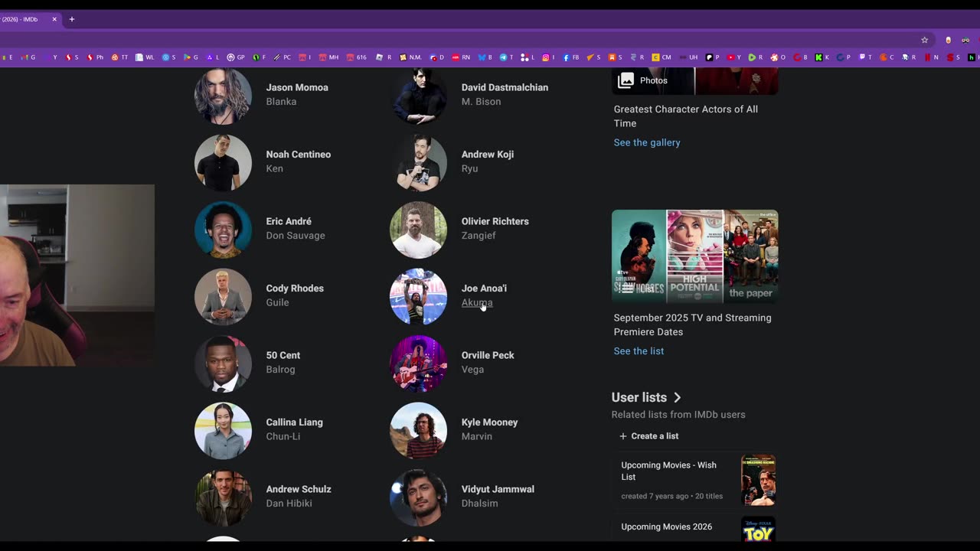Open the CM bookmark

pyautogui.click(x=661, y=57)
